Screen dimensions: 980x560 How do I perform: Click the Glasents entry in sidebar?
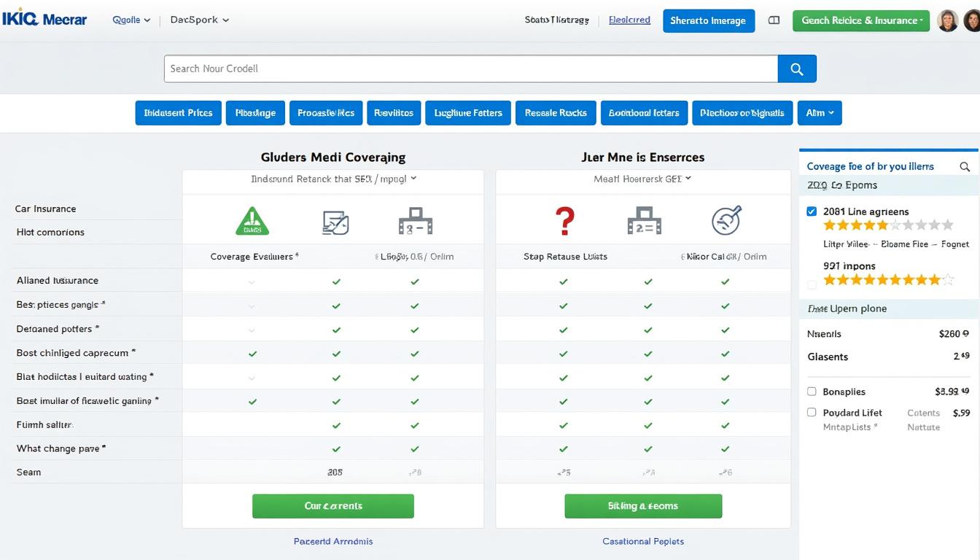(x=828, y=357)
